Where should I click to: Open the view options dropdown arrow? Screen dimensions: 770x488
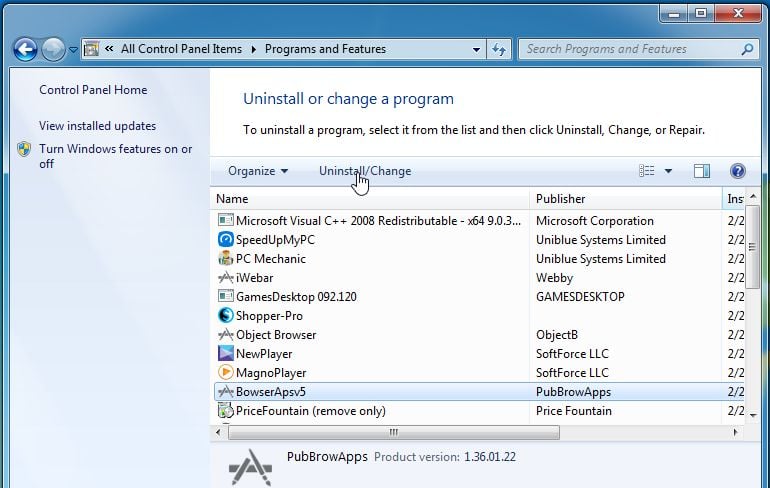pyautogui.click(x=668, y=171)
